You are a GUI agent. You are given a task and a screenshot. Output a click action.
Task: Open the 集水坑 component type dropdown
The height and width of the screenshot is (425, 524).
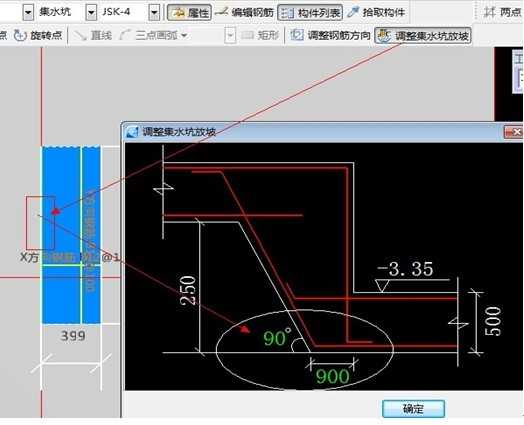91,13
